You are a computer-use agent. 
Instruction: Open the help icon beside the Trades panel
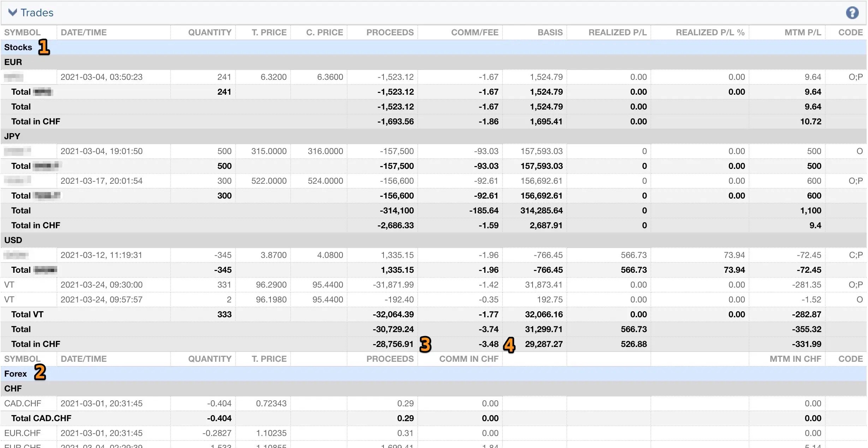tap(852, 12)
